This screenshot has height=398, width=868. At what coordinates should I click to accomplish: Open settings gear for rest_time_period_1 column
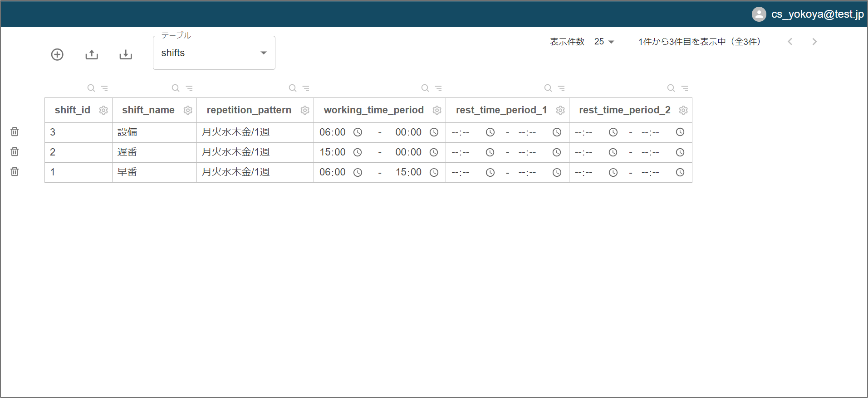tap(560, 110)
